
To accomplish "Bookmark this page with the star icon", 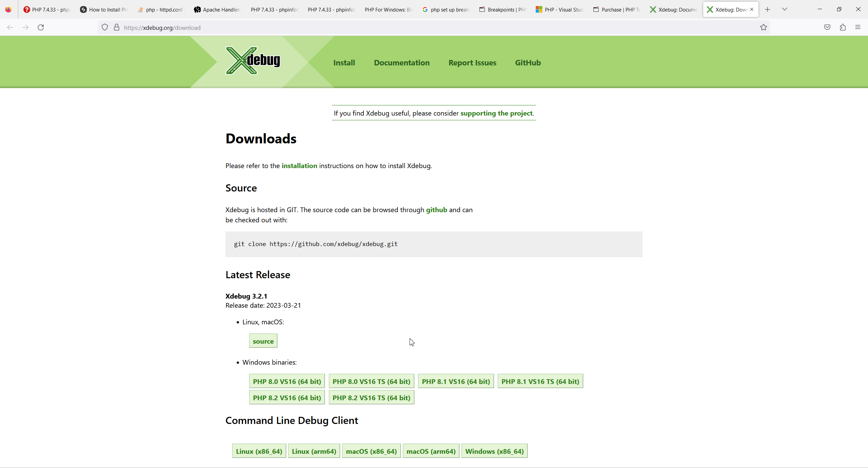I will [763, 27].
